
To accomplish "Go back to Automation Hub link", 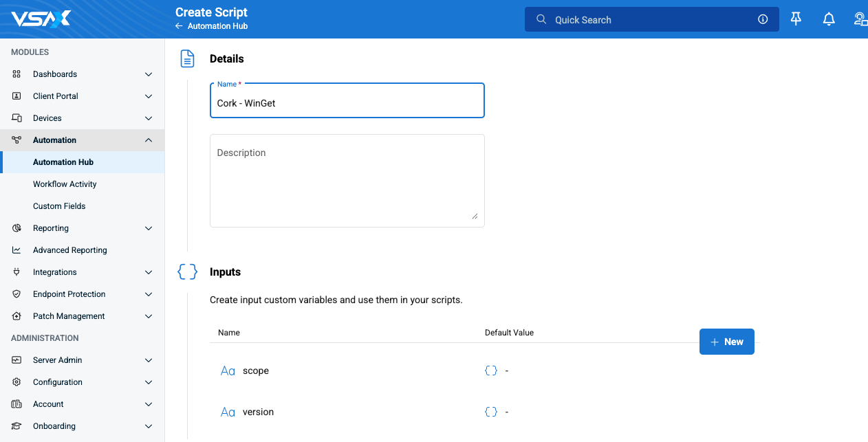I will pos(212,26).
